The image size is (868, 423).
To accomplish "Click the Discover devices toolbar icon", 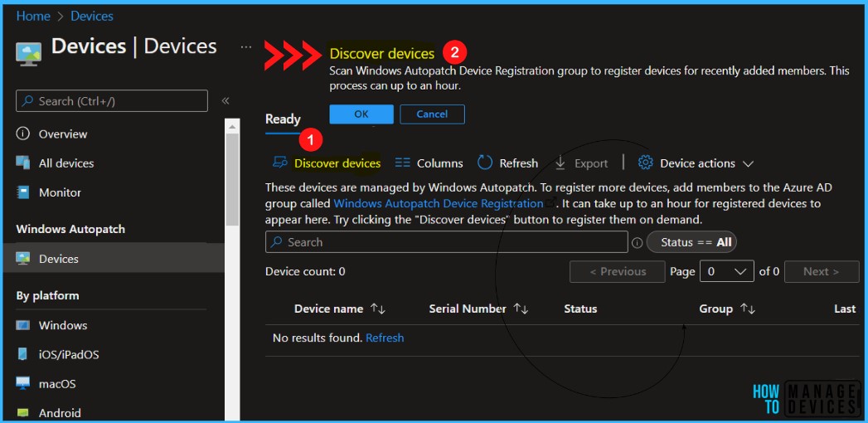I will point(280,163).
